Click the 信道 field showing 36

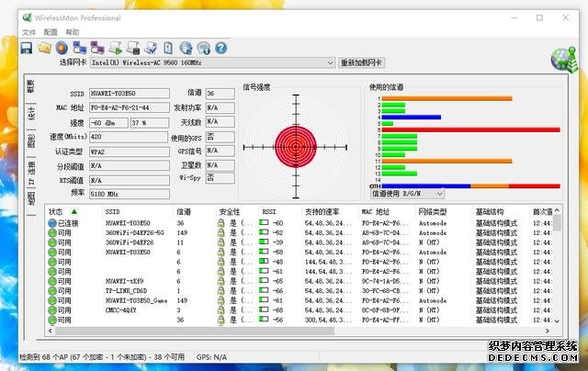(x=220, y=94)
